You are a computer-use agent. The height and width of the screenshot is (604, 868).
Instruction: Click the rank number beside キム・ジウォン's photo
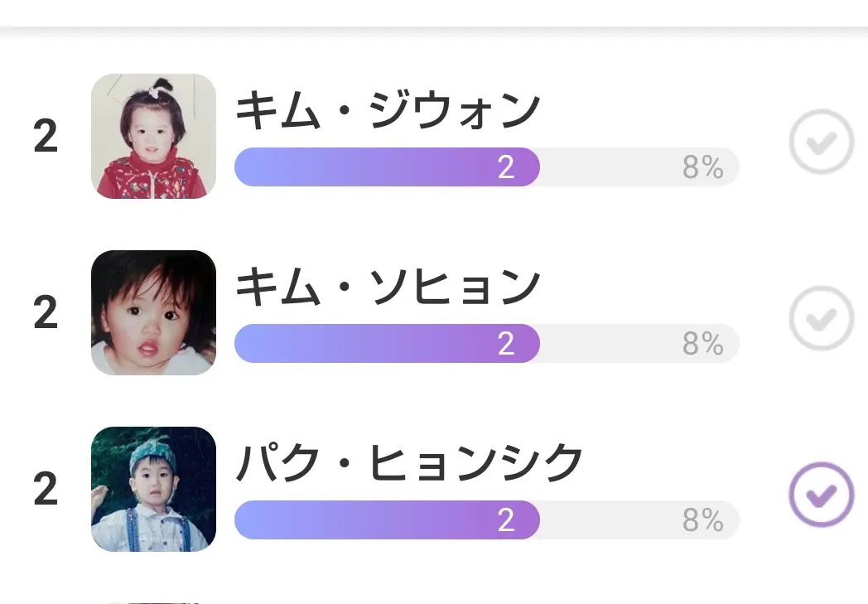pos(46,137)
